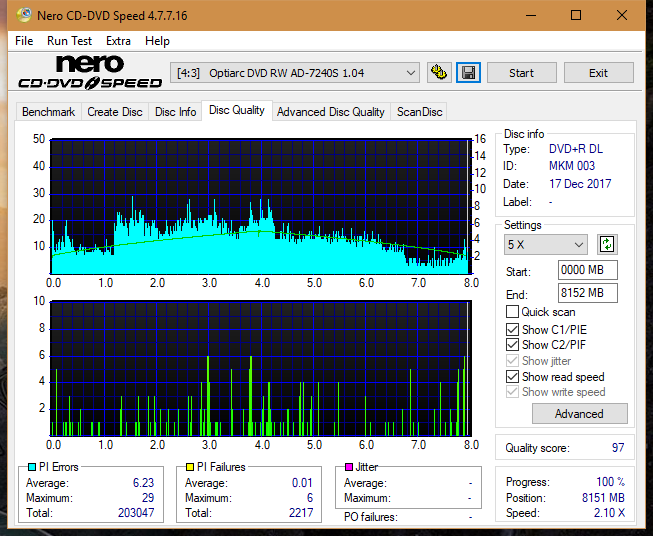Toggle Show read speed checkbox
The width and height of the screenshot is (653, 536).
pyautogui.click(x=512, y=376)
